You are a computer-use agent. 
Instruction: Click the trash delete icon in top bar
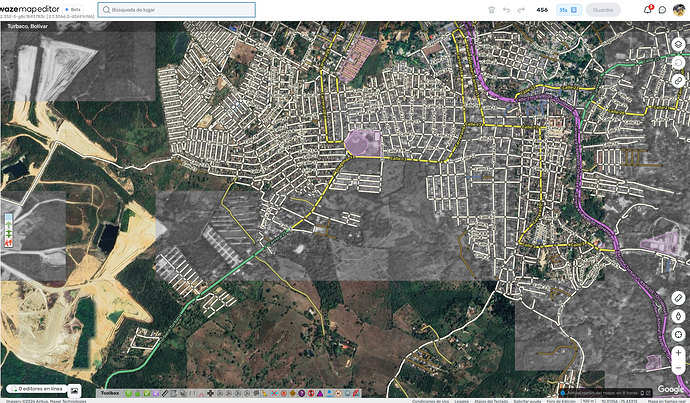492,10
